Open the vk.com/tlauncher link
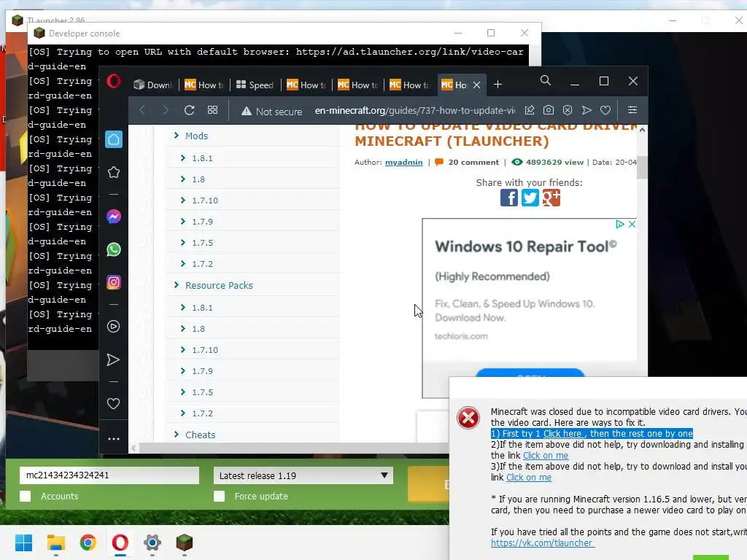The width and height of the screenshot is (747, 560). tap(542, 542)
